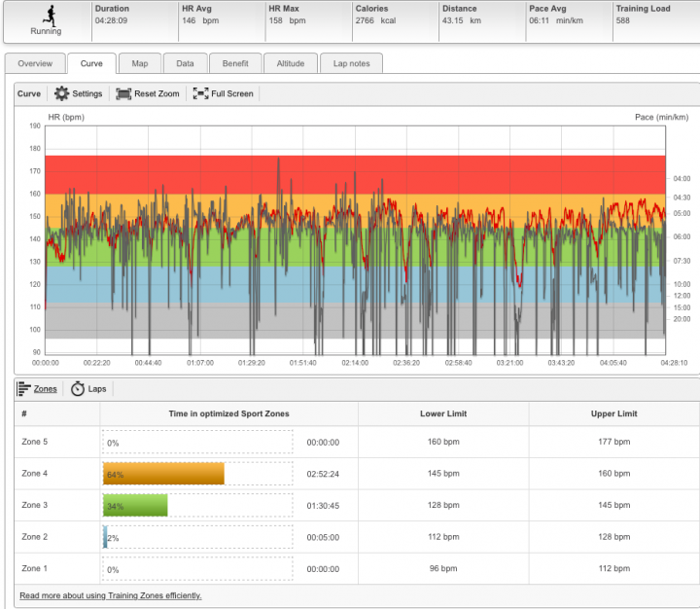The image size is (700, 609).
Task: Click the Curve toolbar title label
Action: (x=29, y=93)
